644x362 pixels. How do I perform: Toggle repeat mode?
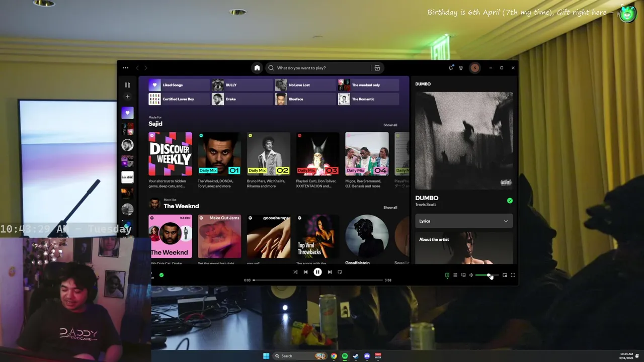click(340, 272)
